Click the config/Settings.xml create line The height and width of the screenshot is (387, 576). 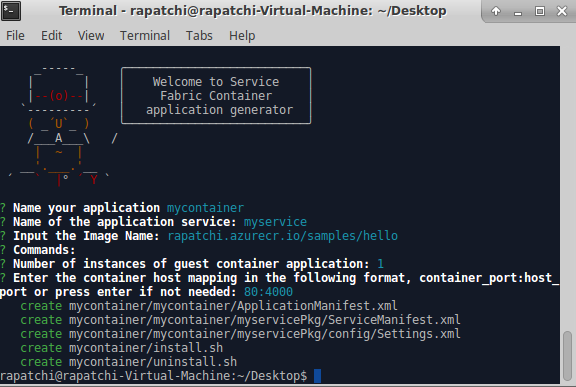pos(240,334)
